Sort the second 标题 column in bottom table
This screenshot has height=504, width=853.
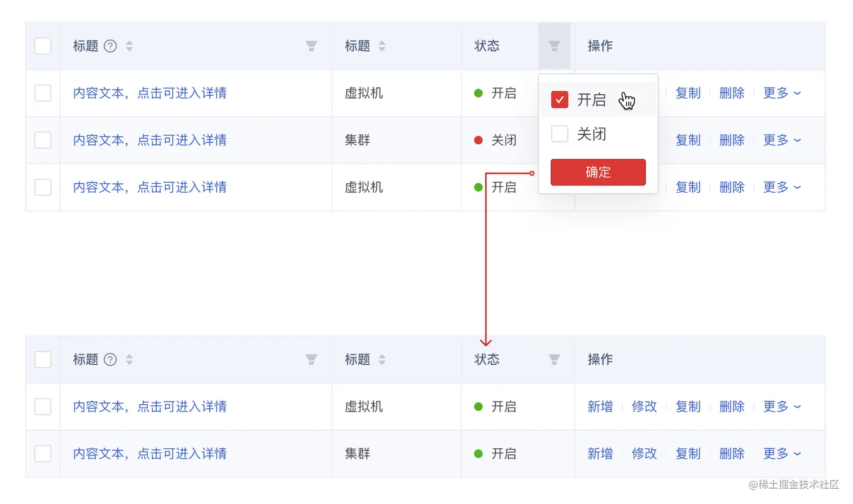tap(382, 360)
